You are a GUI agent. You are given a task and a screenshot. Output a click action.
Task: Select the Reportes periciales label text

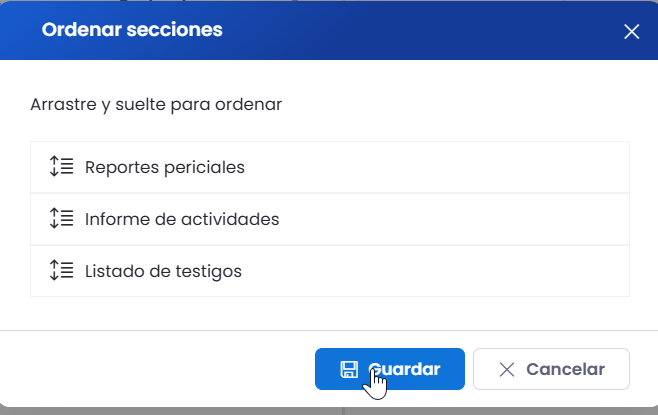(164, 167)
